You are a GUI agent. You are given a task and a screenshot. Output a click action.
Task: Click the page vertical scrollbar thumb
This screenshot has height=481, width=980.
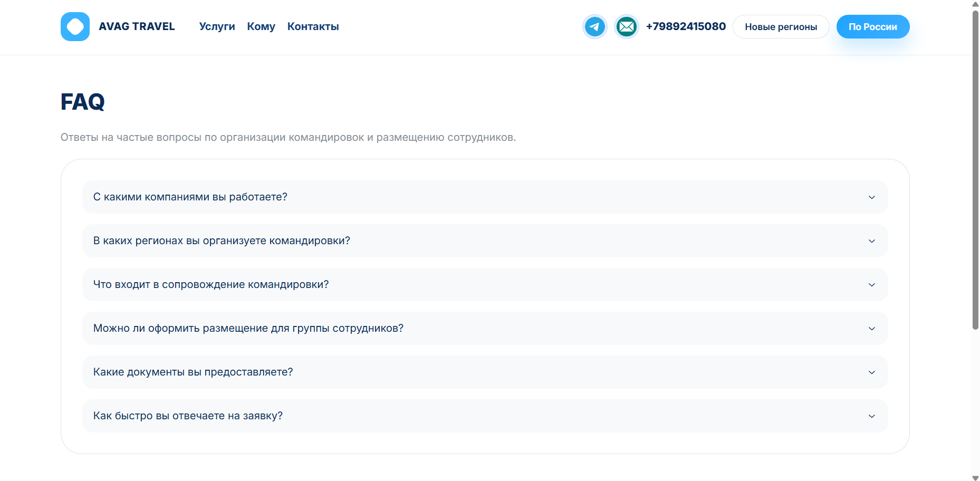tap(975, 170)
